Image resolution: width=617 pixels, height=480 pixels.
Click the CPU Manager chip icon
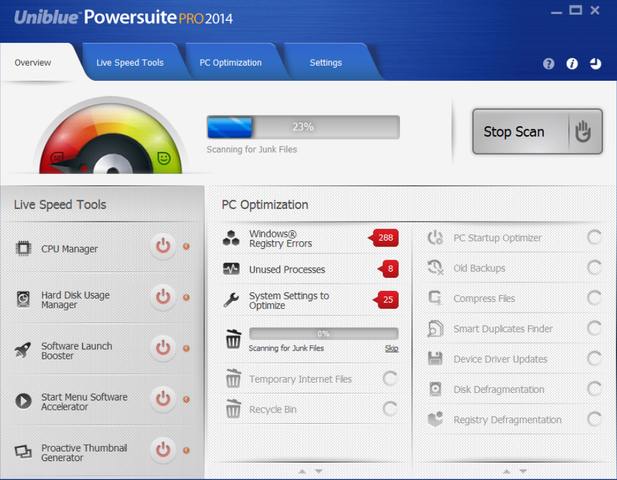click(23, 249)
